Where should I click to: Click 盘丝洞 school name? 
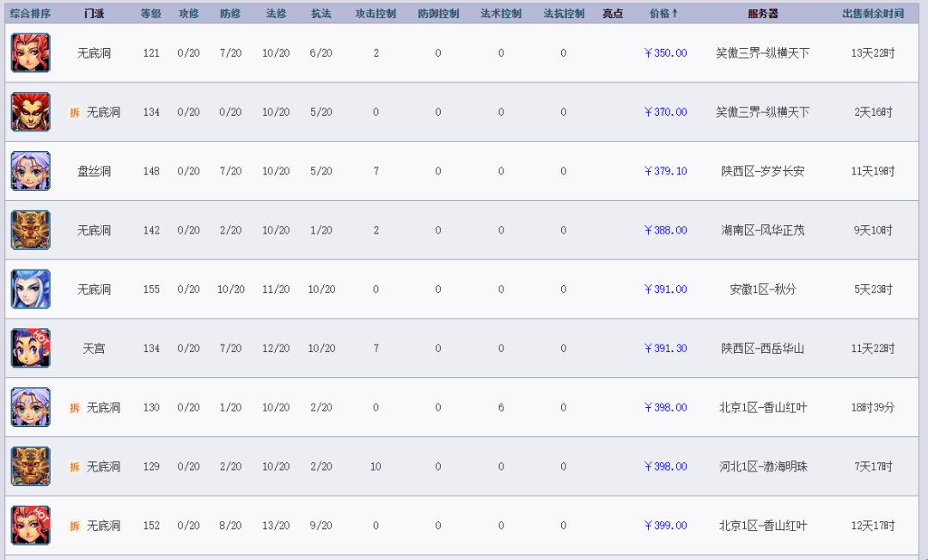coord(95,172)
